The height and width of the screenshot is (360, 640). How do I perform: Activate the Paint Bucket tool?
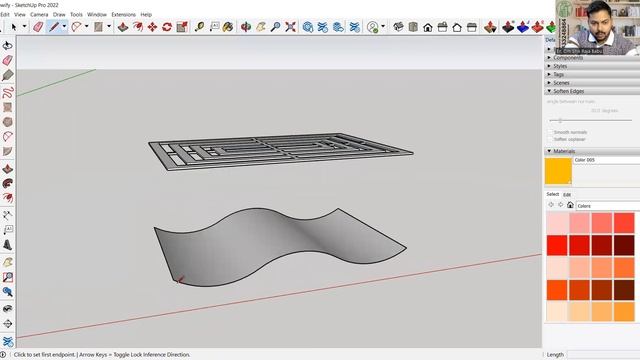pyautogui.click(x=228, y=27)
